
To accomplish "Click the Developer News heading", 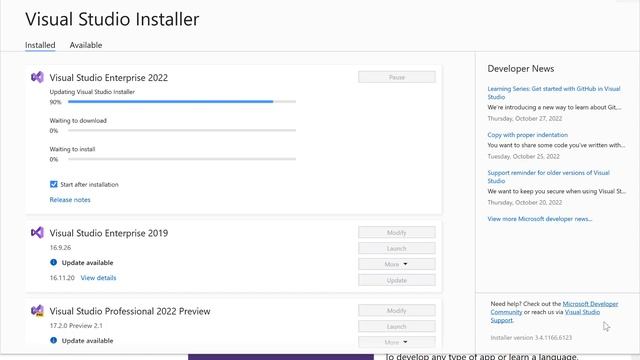I will pyautogui.click(x=521, y=69).
